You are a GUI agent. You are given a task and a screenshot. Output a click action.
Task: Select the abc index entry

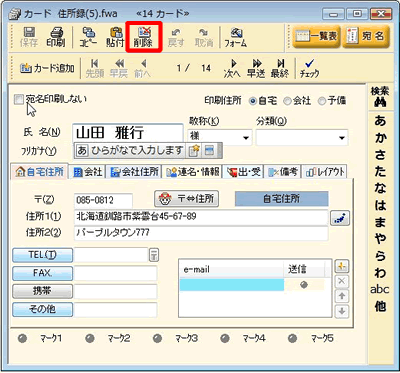tap(380, 289)
